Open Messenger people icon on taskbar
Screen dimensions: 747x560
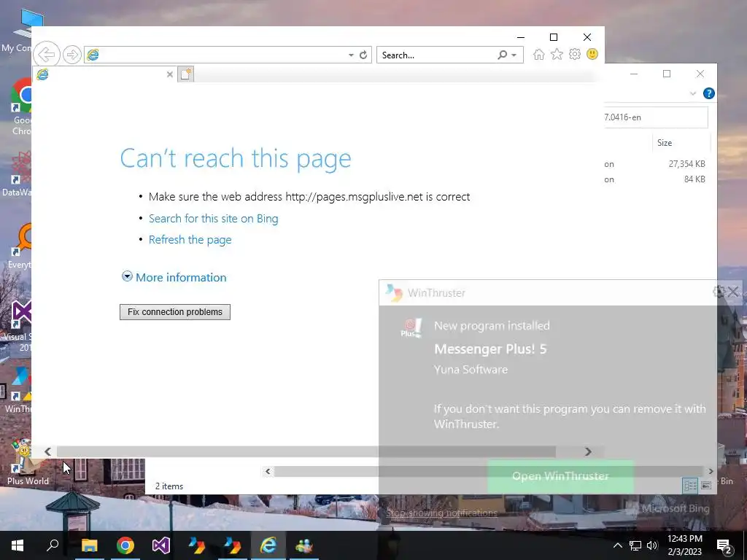pos(304,545)
